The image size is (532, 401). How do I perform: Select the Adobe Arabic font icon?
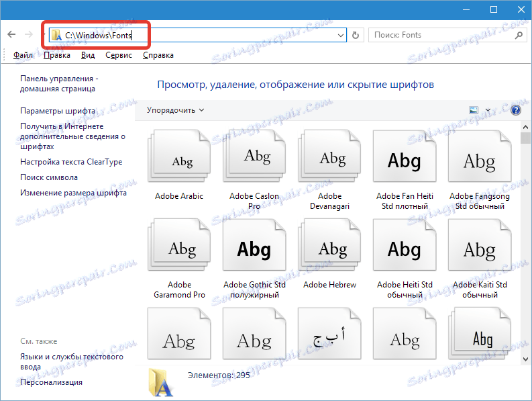(x=179, y=156)
